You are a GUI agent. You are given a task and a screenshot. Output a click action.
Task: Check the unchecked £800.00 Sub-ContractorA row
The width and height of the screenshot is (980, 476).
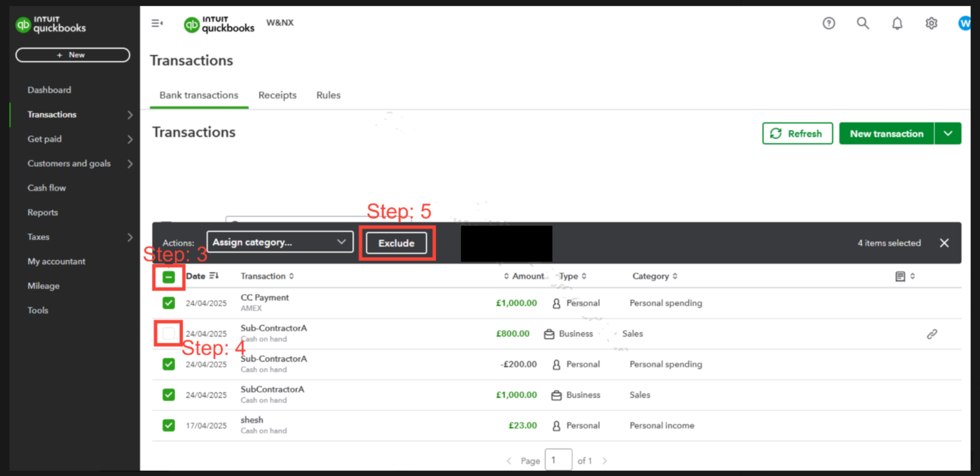(169, 334)
